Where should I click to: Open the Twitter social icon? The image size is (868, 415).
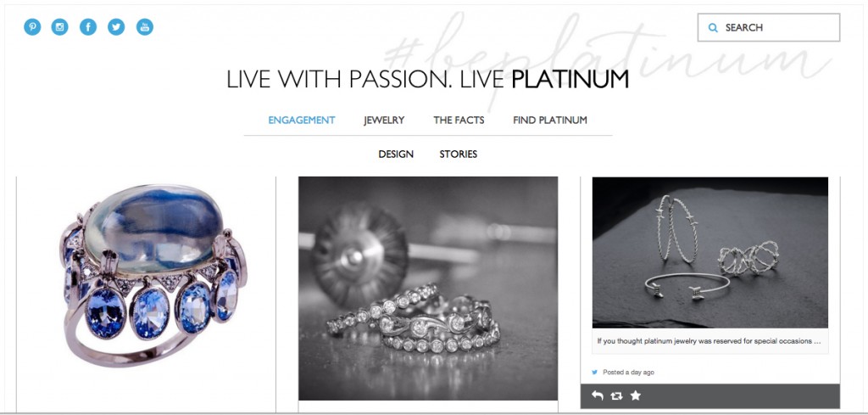(116, 26)
